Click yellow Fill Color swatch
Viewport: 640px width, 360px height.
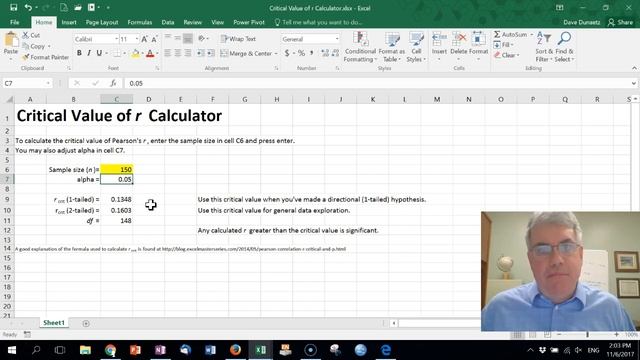[136, 53]
